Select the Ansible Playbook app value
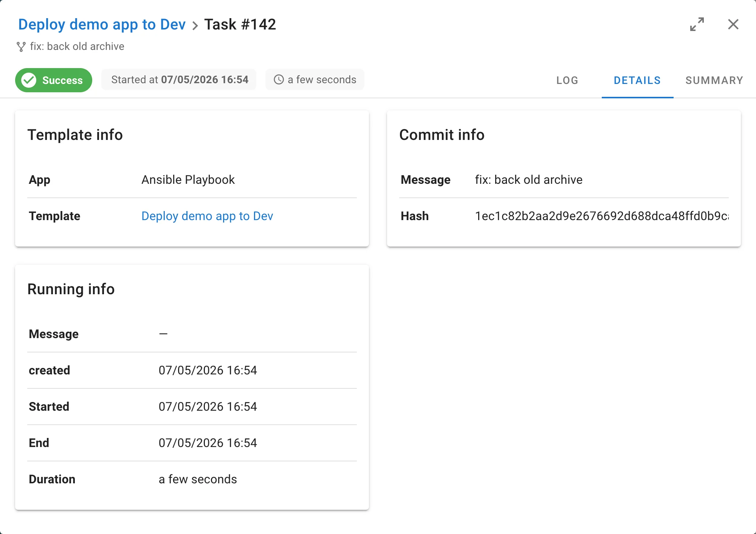The width and height of the screenshot is (756, 534). pyautogui.click(x=188, y=180)
